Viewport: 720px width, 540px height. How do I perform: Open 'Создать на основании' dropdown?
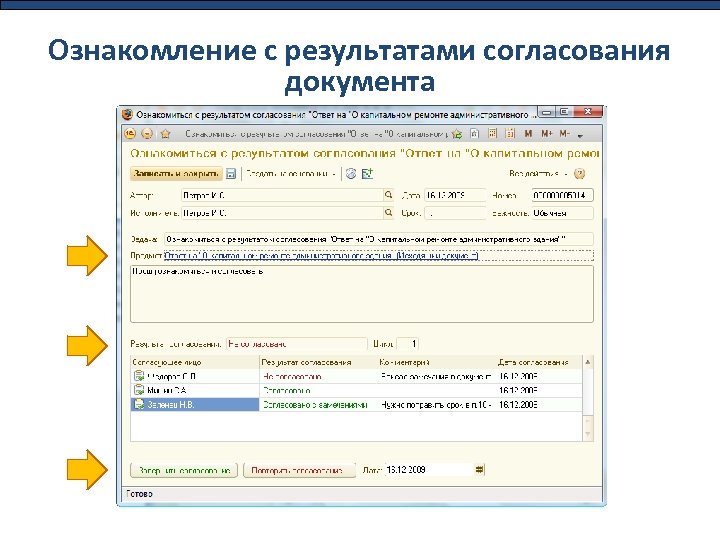click(x=291, y=174)
